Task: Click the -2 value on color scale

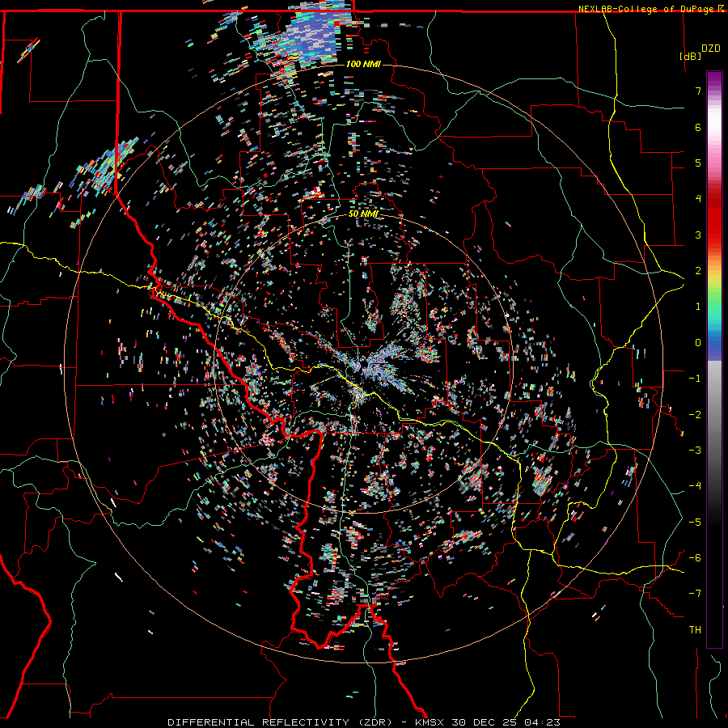Action: pos(695,415)
